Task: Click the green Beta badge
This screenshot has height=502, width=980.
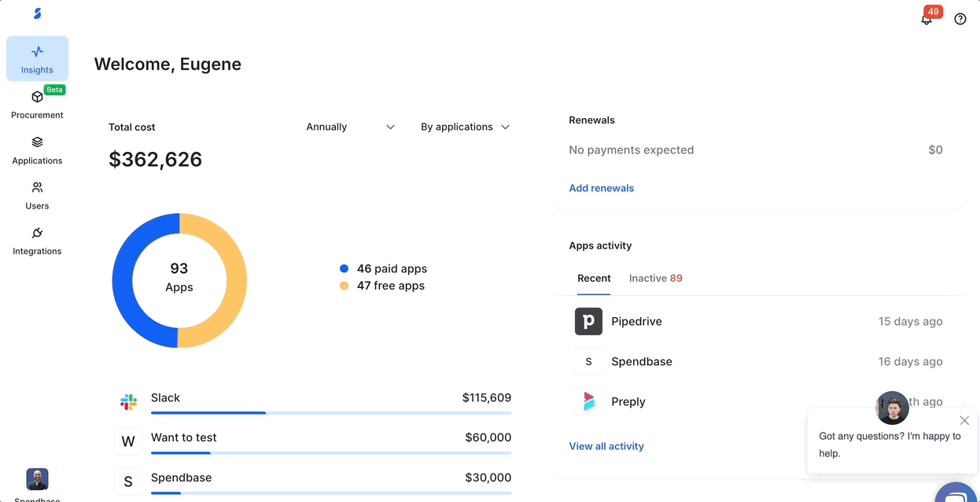Action: point(54,90)
